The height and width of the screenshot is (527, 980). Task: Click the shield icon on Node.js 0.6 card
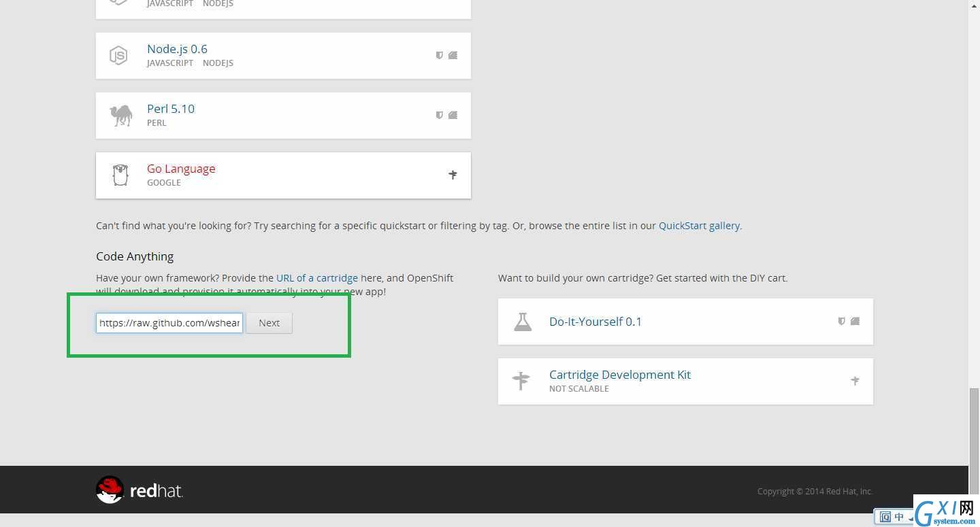pyautogui.click(x=440, y=55)
